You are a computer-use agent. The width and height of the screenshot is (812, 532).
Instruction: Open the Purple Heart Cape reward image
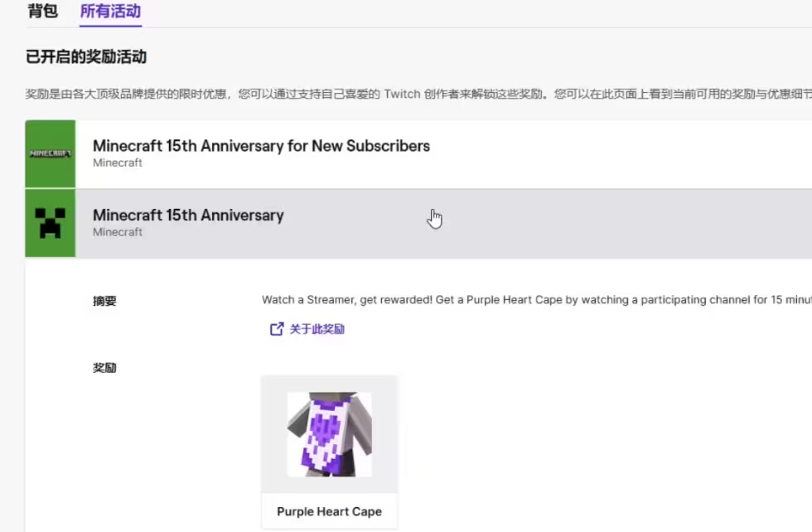[330, 434]
